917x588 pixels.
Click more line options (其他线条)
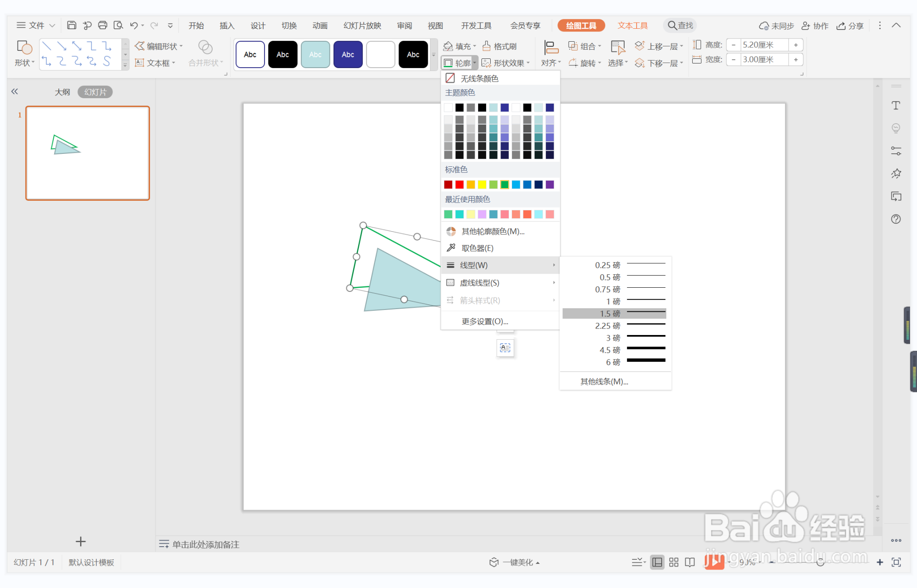604,381
